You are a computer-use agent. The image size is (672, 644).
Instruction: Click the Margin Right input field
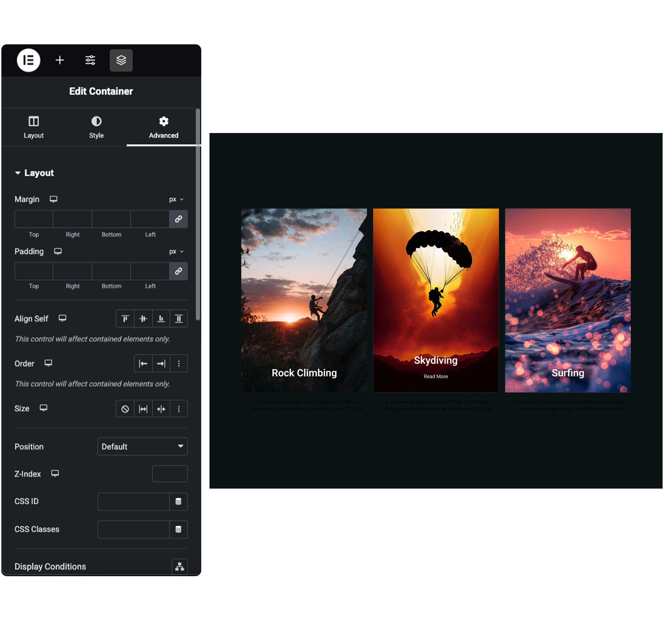pyautogui.click(x=72, y=219)
